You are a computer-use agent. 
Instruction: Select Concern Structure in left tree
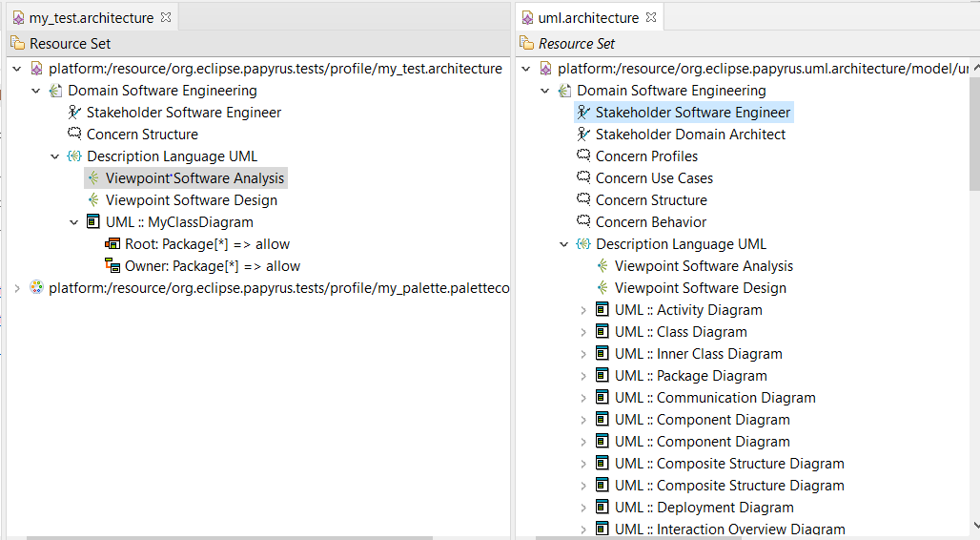click(x=142, y=135)
